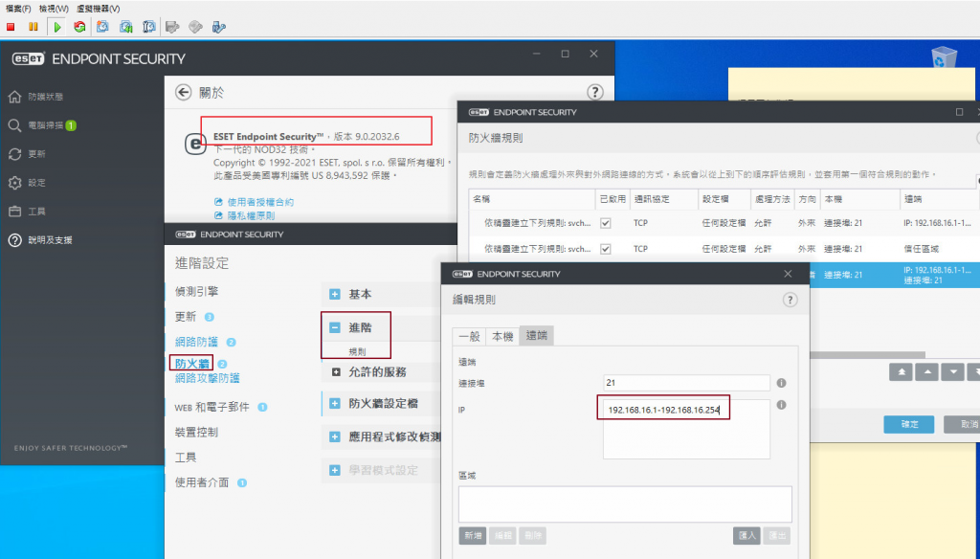Uncheck 已啟用 for first svch rule row
This screenshot has width=980, height=559.
[605, 223]
